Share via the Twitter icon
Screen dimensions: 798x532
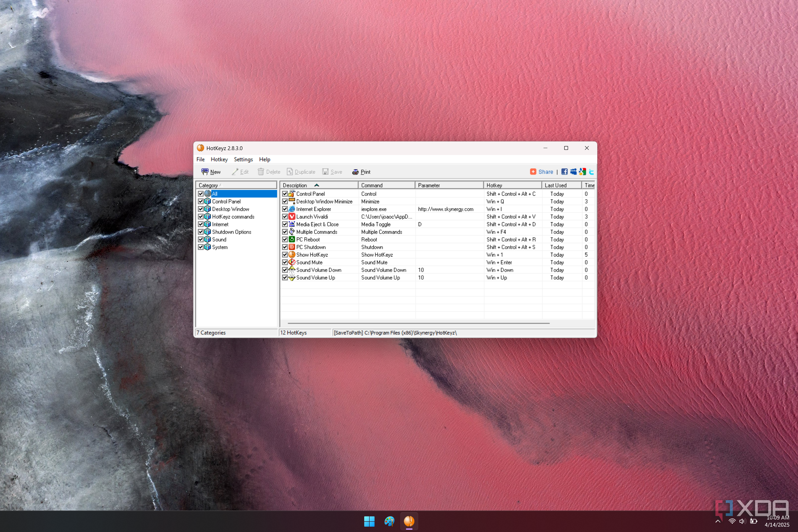coord(591,172)
